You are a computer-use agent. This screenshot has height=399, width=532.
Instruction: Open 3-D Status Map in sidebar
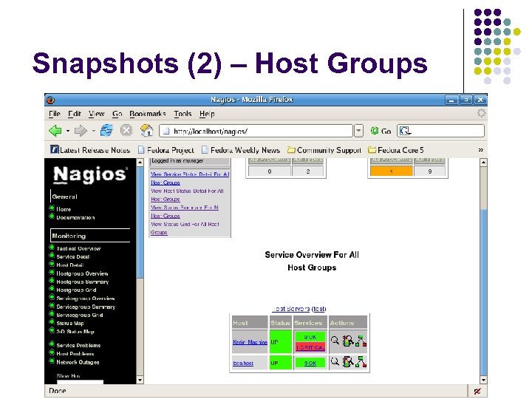[75, 332]
